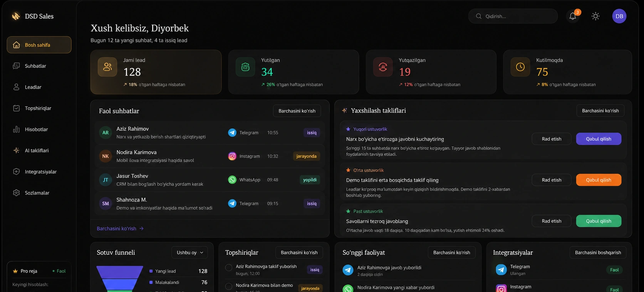This screenshot has height=292, width=644.
Task: Click the Pro reja crown icon
Action: [15, 271]
